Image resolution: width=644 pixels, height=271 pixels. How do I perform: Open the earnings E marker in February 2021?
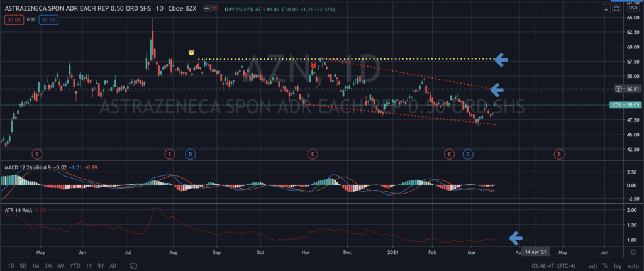point(449,154)
